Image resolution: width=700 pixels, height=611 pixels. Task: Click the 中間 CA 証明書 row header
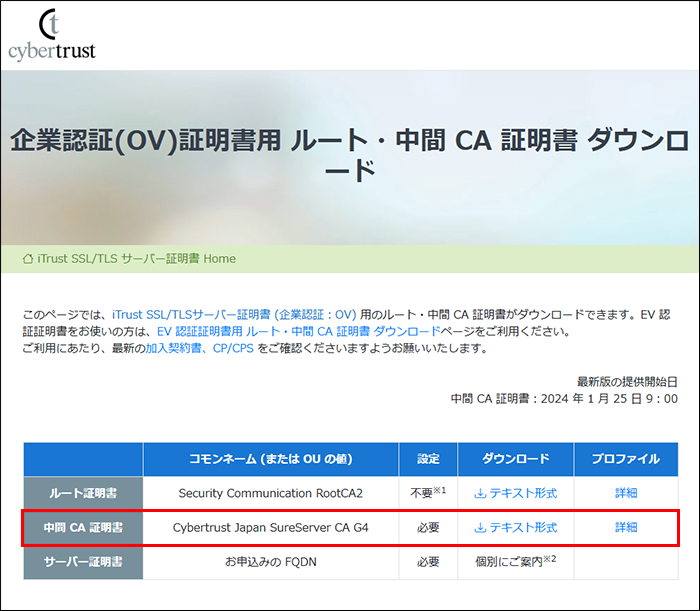point(83,528)
